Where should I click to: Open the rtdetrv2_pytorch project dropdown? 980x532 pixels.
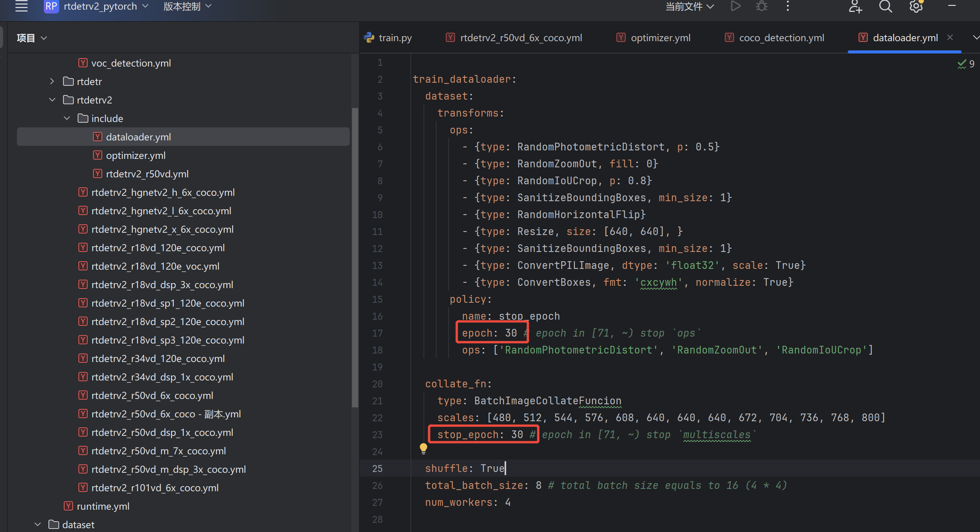(101, 6)
